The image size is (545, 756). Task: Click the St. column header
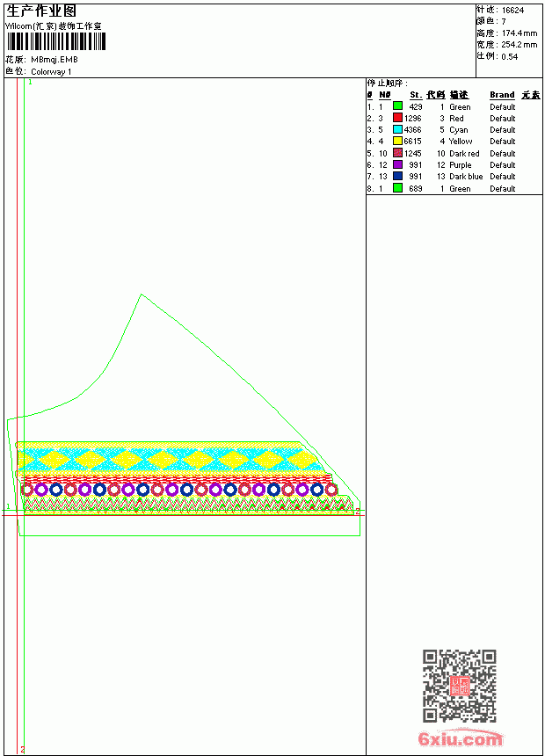pyautogui.click(x=416, y=95)
